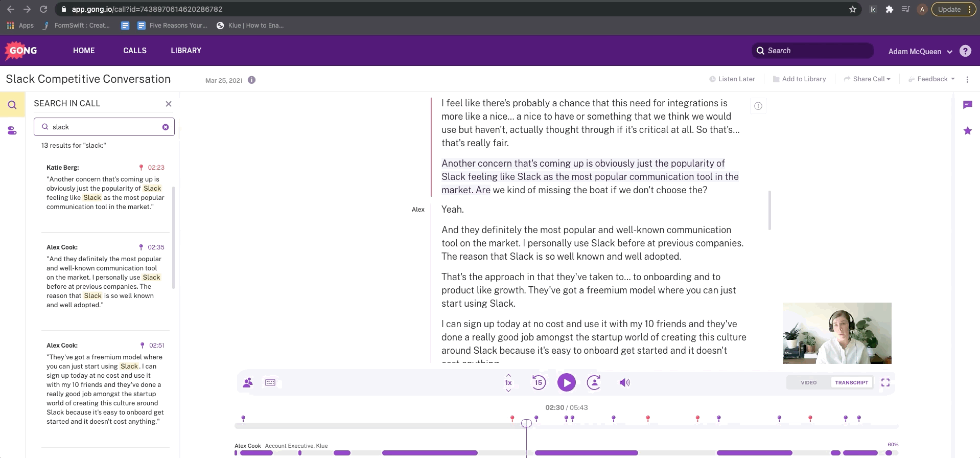This screenshot has width=980, height=458.
Task: Click Add to Library
Action: click(x=799, y=79)
